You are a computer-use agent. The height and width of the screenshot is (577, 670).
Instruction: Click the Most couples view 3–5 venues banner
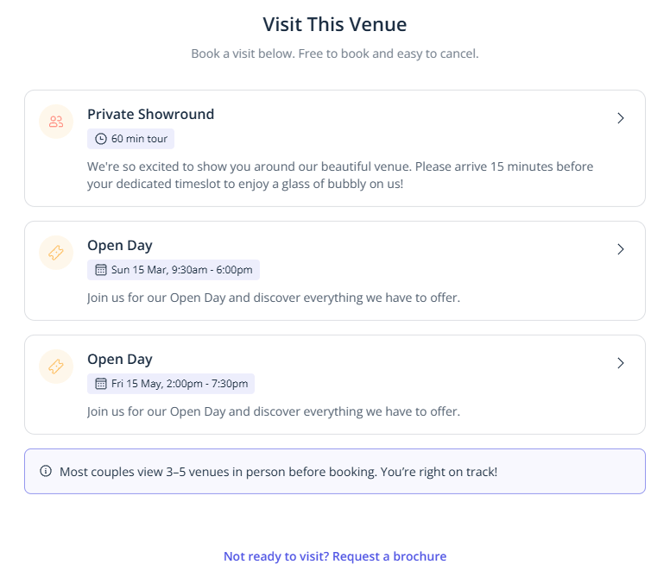click(x=335, y=471)
